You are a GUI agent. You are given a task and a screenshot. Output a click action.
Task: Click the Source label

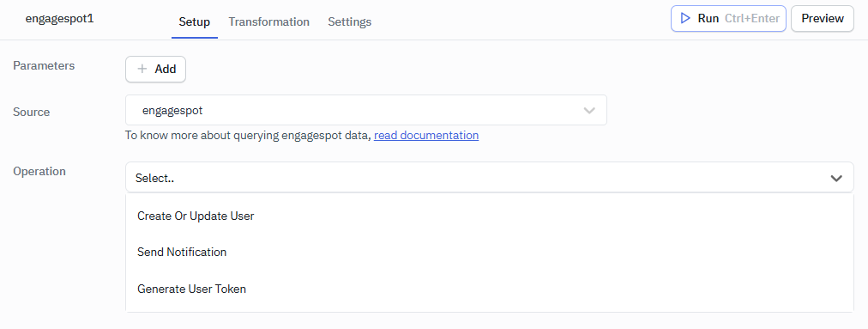32,112
